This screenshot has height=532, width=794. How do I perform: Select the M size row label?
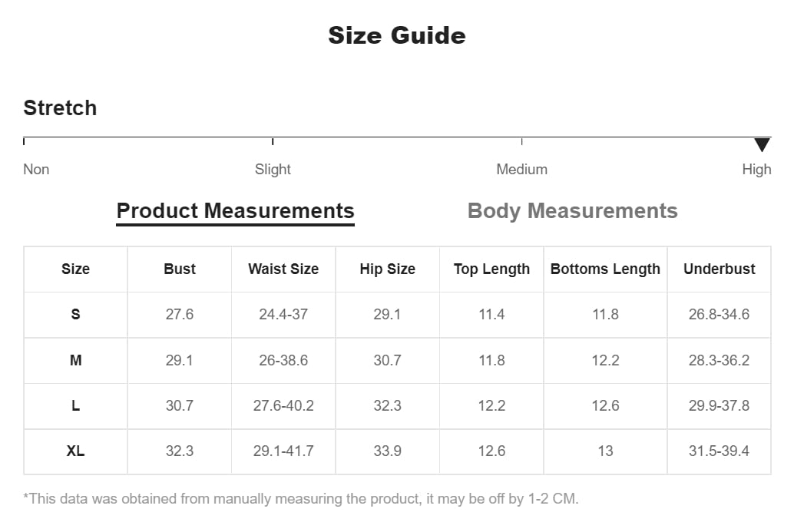coord(75,360)
